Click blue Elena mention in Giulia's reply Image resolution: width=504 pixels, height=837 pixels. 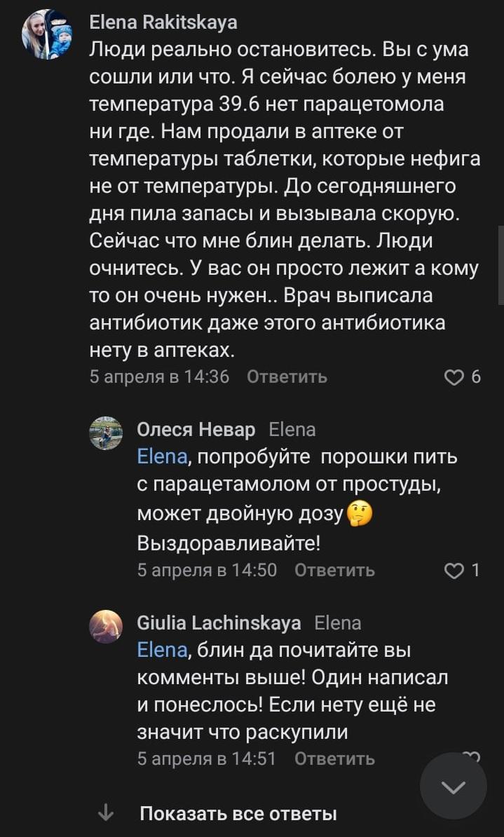coord(162,651)
